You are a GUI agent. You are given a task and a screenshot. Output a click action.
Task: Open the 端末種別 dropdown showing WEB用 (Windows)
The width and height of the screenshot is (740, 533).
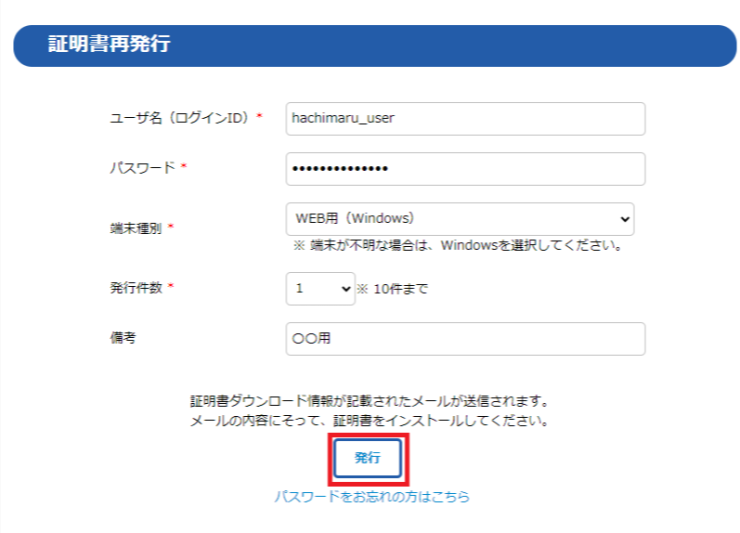click(458, 219)
